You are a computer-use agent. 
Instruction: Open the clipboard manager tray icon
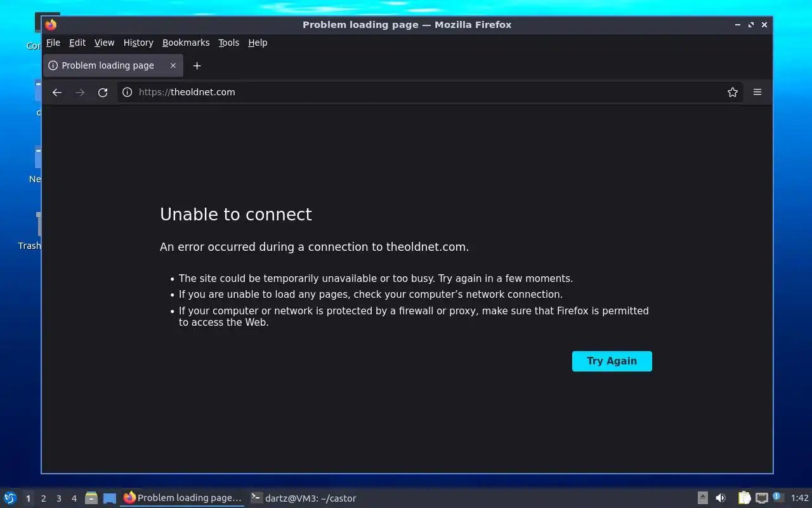click(x=744, y=498)
